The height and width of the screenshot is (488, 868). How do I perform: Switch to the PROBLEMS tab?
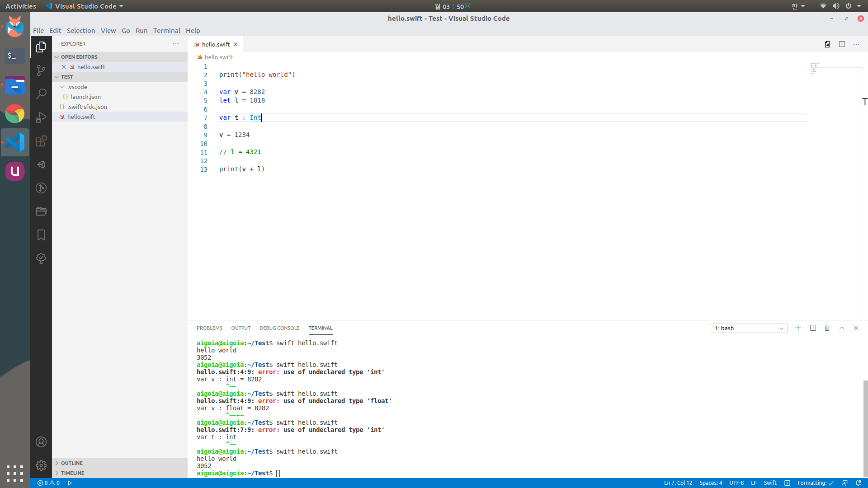point(209,328)
